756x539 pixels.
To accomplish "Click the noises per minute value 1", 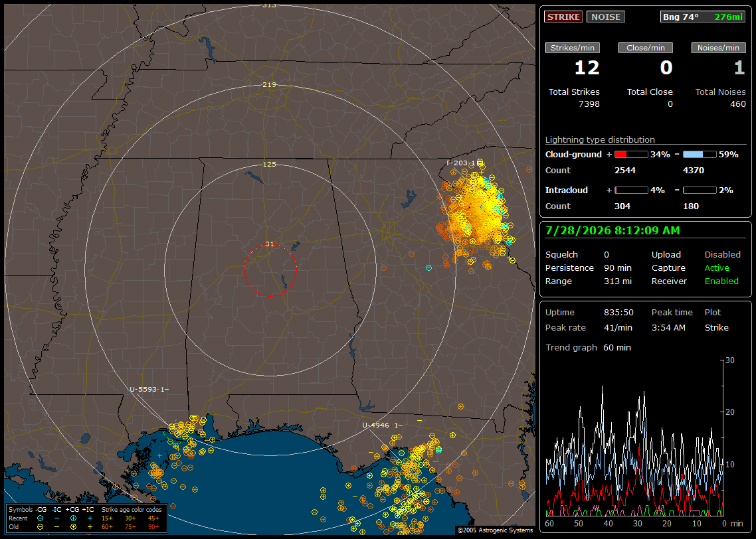I will (739, 68).
